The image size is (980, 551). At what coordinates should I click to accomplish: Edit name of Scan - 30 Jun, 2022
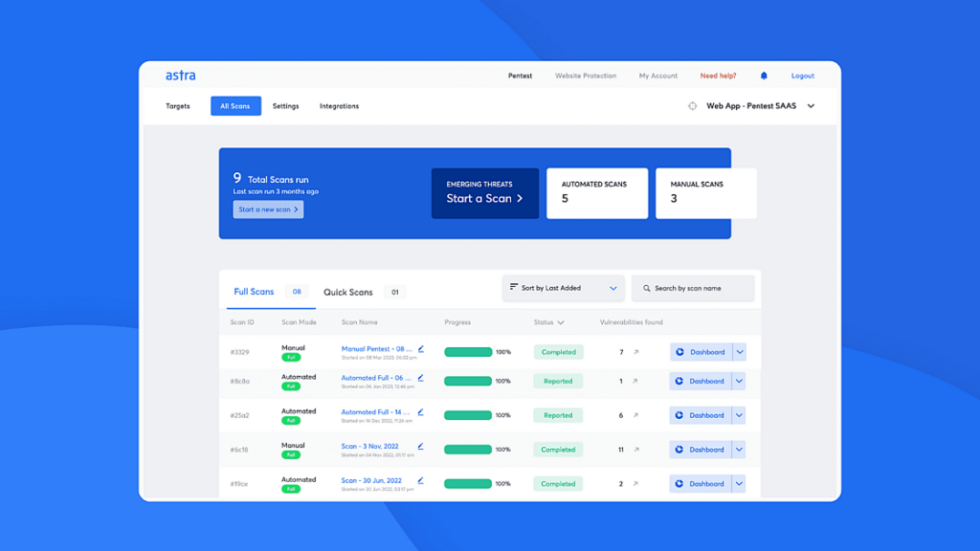pos(421,480)
